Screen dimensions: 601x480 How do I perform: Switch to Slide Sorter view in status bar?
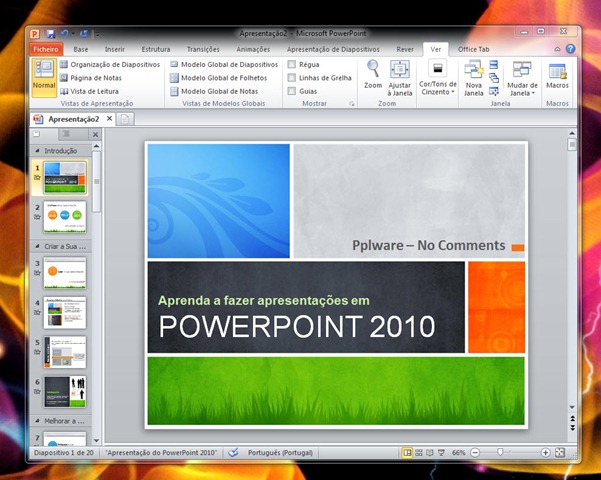click(x=419, y=453)
